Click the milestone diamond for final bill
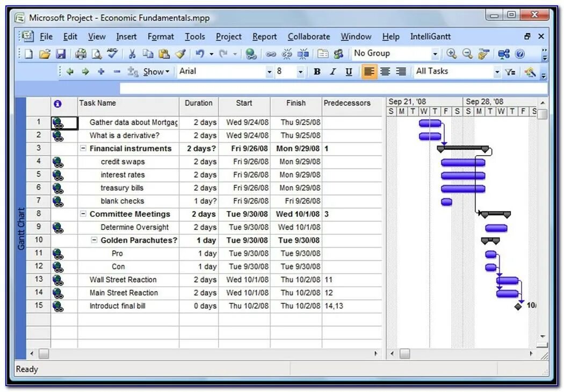 (518, 307)
